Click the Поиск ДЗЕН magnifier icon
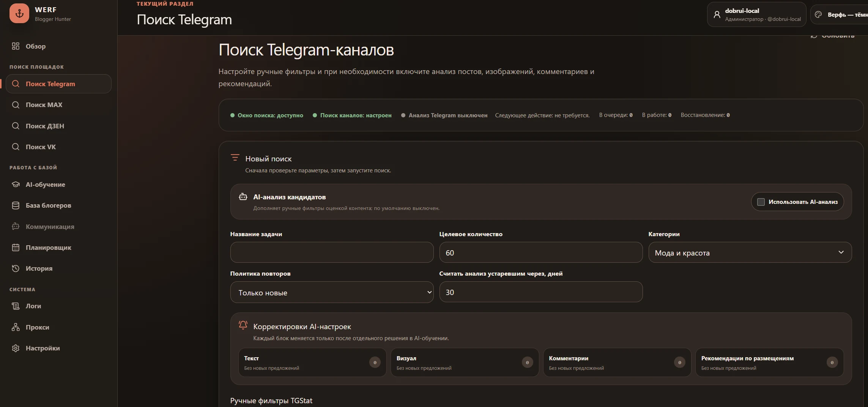Viewport: 868px width, 407px height. pyautogui.click(x=16, y=126)
